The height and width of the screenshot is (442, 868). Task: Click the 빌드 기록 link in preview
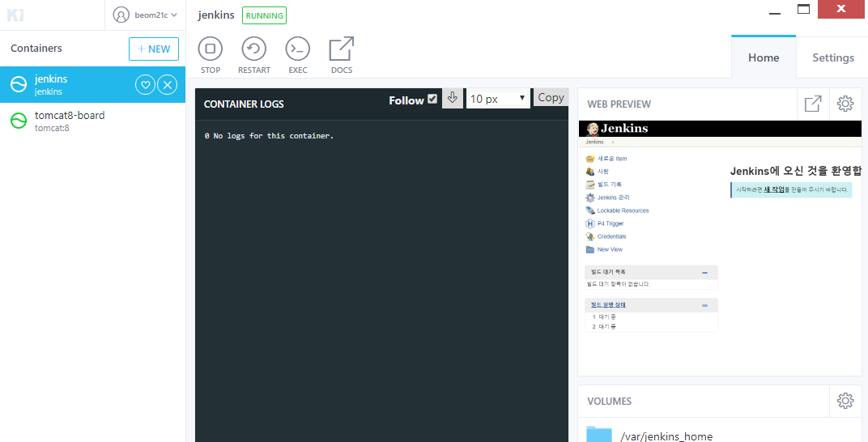tap(610, 185)
